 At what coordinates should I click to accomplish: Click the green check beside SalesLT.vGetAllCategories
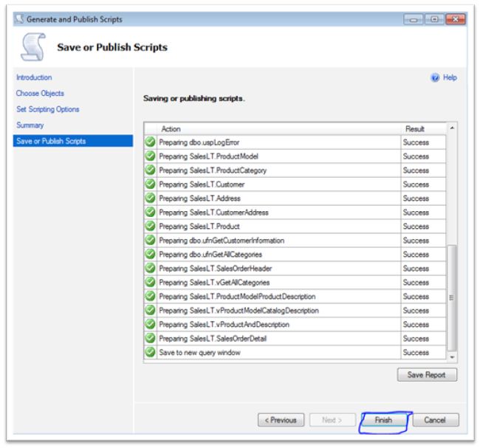(151, 282)
